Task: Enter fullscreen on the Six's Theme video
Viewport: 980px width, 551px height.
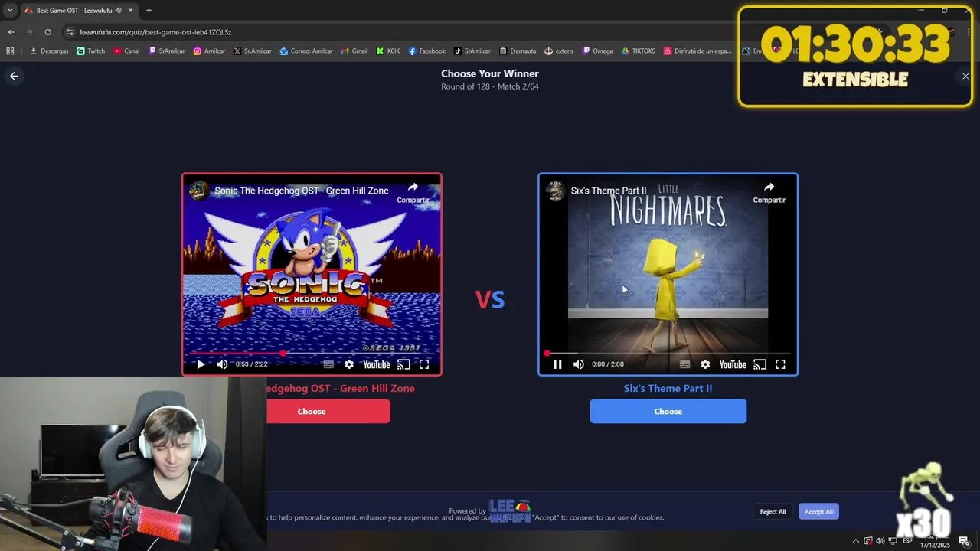Action: (780, 364)
